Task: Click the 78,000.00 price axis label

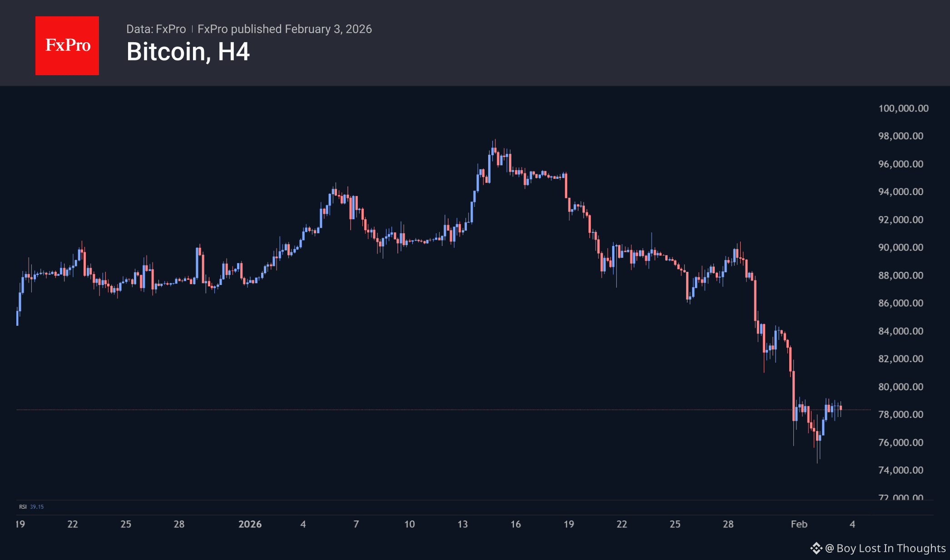Action: click(901, 414)
